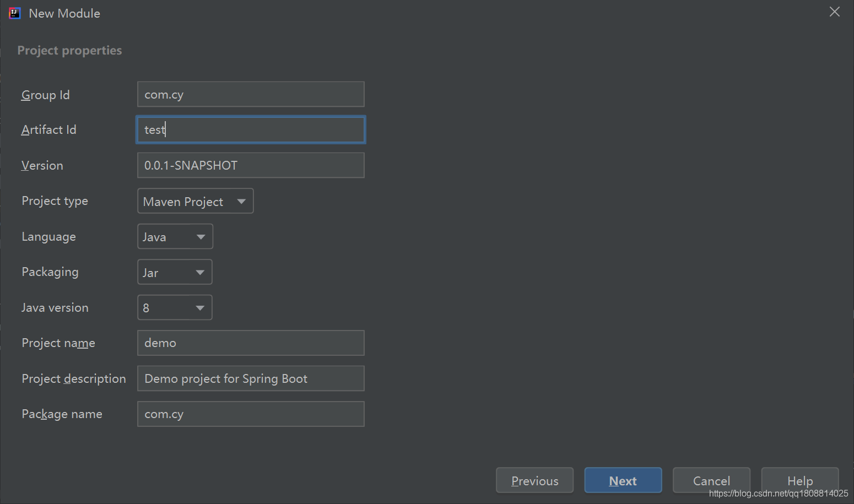Click the Jar packaging dropdown arrow

[200, 273]
